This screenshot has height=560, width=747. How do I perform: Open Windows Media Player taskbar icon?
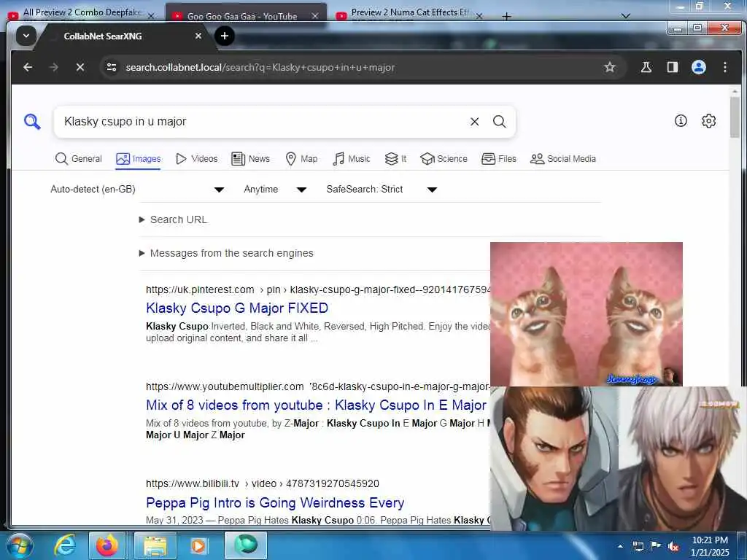coord(198,545)
